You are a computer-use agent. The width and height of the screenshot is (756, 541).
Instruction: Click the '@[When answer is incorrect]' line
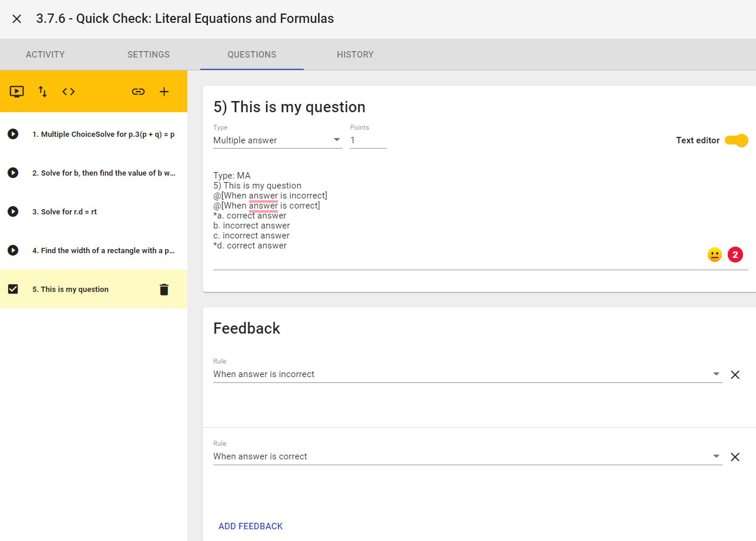click(x=270, y=196)
